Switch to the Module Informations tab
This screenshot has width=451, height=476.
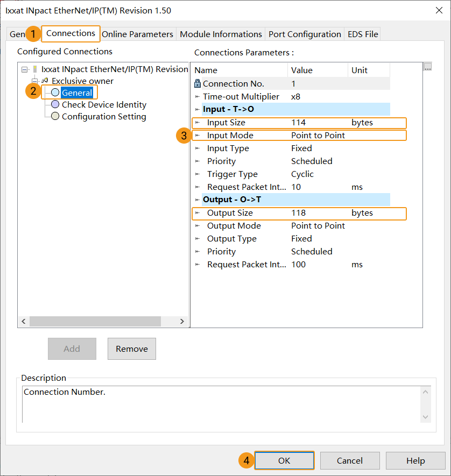point(221,33)
